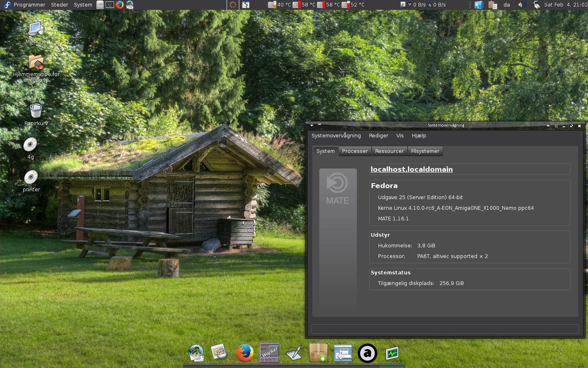
Task: Open the Programmer applications menu
Action: [x=29, y=5]
